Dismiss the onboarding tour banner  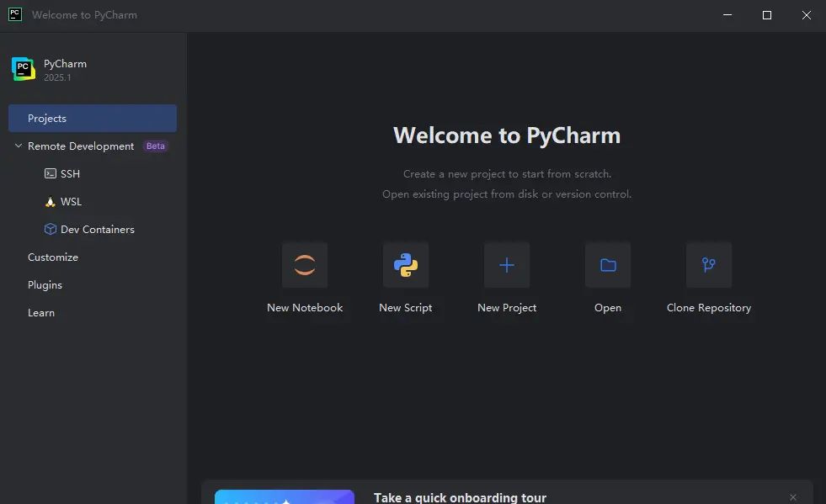[x=792, y=497]
